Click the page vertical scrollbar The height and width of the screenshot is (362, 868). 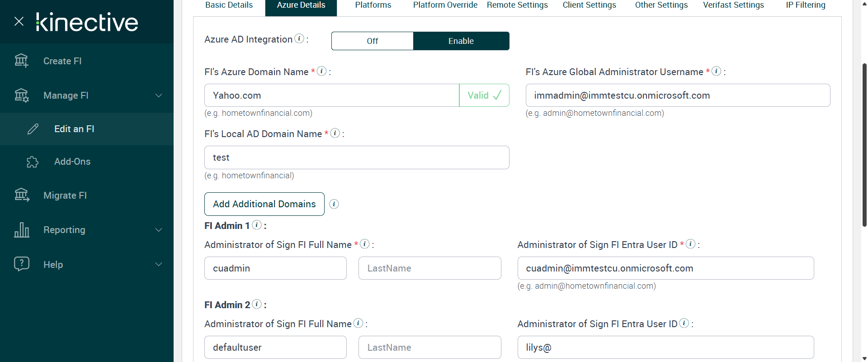coord(864,145)
